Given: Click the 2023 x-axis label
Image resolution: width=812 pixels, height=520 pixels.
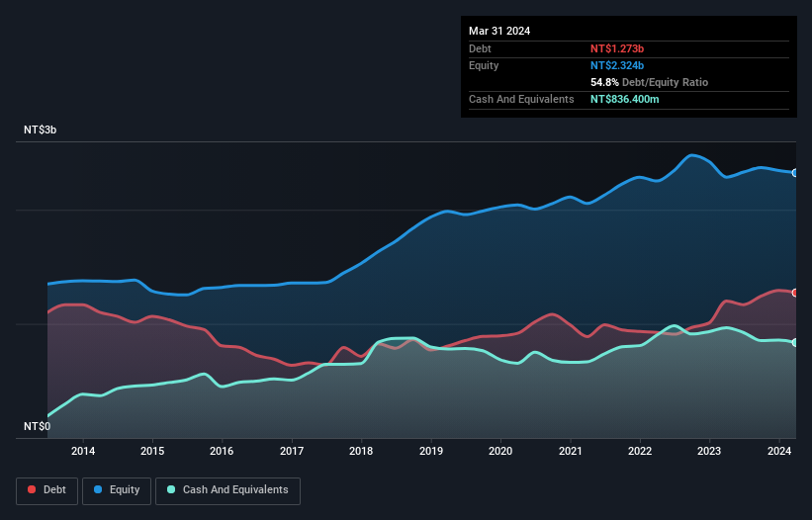Looking at the screenshot, I should point(709,451).
